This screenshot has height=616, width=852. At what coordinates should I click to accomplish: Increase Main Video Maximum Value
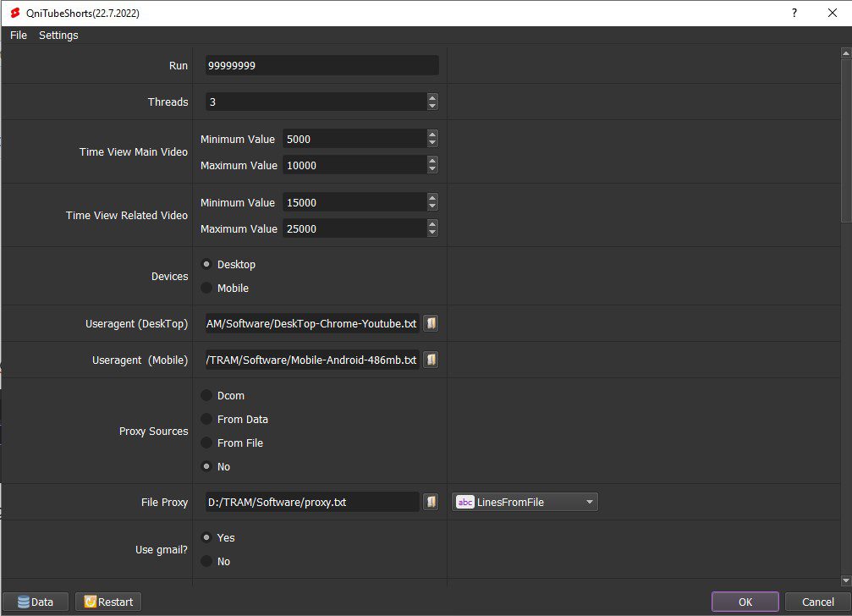432,161
